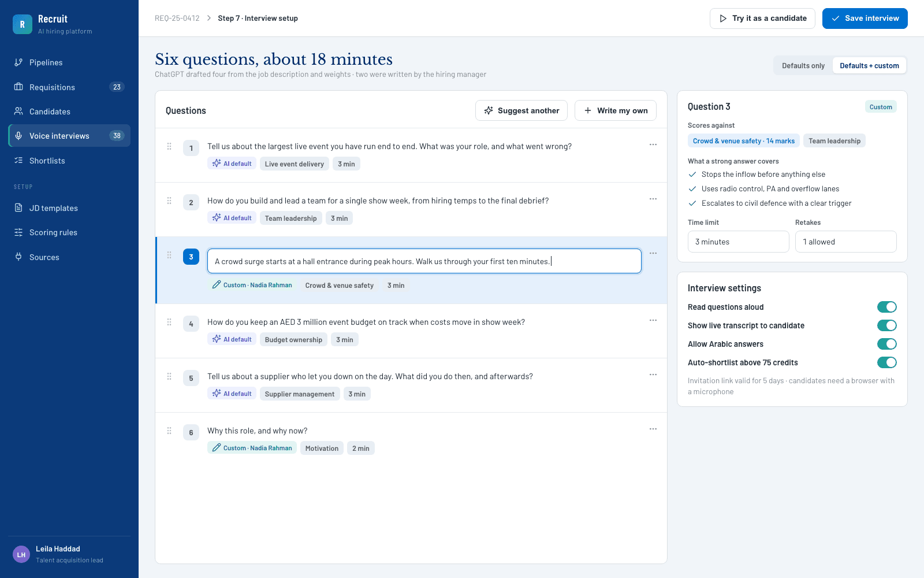Open JD templates setup page
The height and width of the screenshot is (578, 924).
(x=69, y=208)
